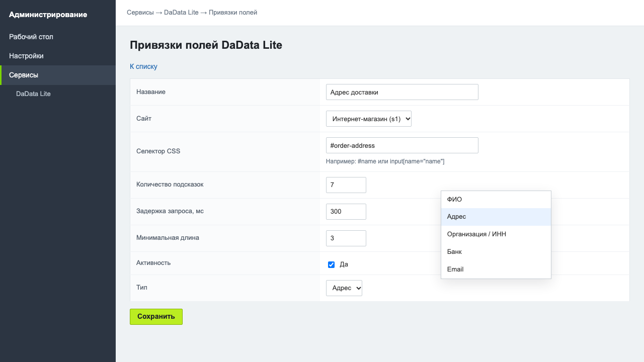Click the Активность row label
Image resolution: width=644 pixels, height=362 pixels.
(x=153, y=263)
